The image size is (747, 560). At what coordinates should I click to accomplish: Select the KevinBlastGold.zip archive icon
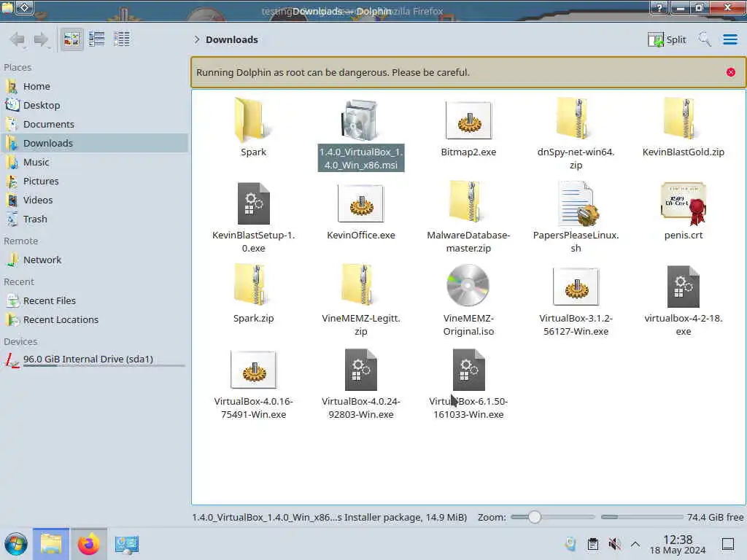point(683,119)
